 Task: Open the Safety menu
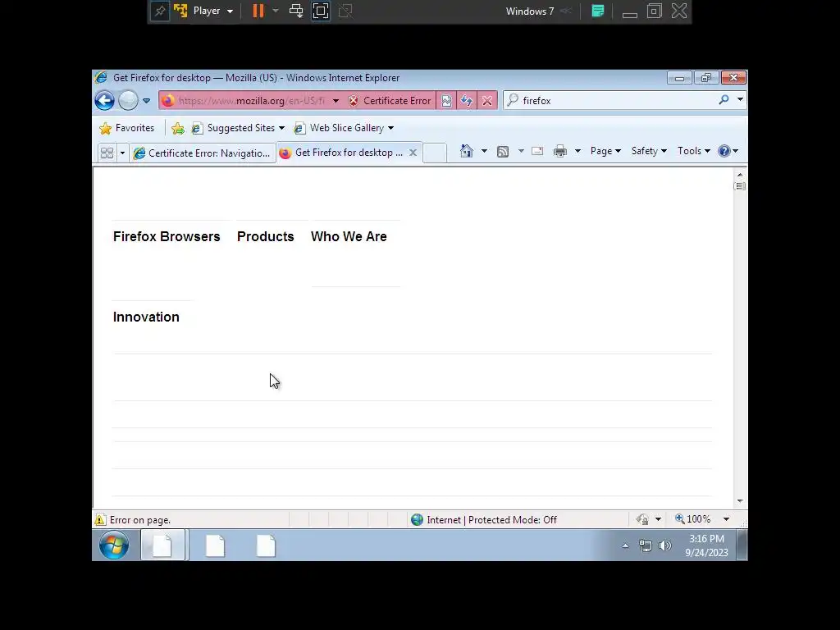649,151
